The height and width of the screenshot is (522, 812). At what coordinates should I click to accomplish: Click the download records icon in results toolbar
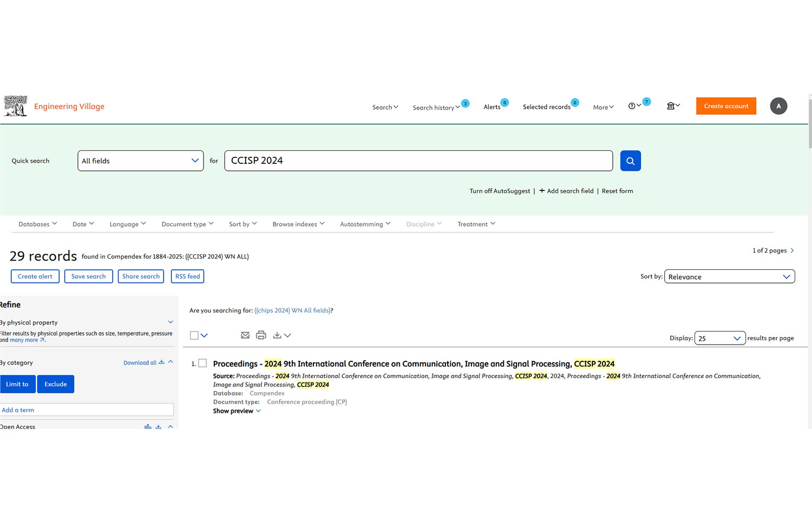tap(277, 335)
